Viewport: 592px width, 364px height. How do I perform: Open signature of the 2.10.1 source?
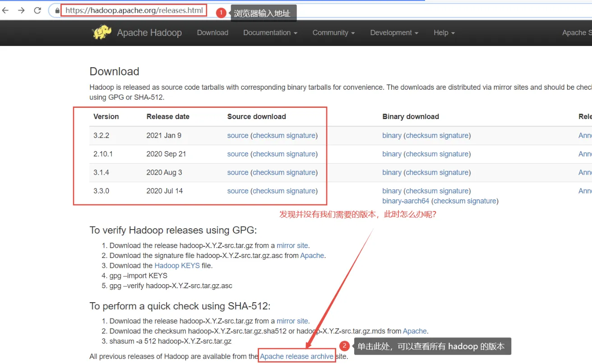click(x=301, y=154)
